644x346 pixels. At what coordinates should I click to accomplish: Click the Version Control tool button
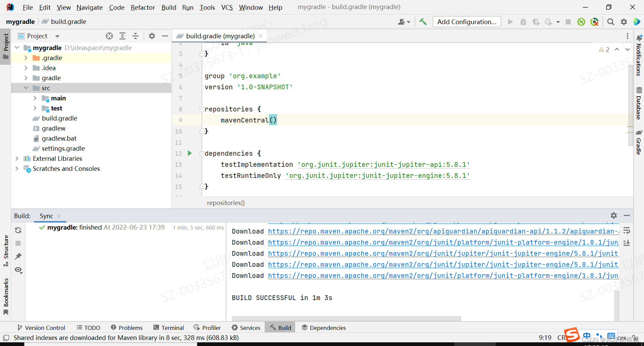(41, 328)
